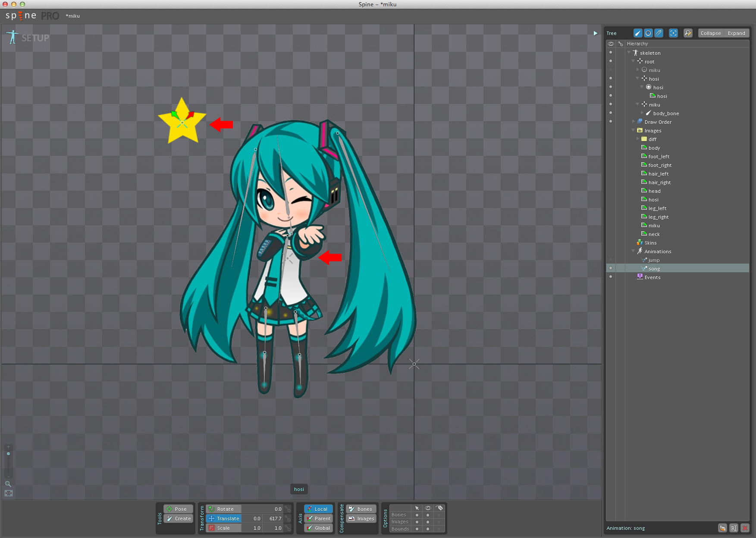This screenshot has width=756, height=538.
Task: Toggle visibility dot for skeleton row
Action: pyautogui.click(x=611, y=53)
